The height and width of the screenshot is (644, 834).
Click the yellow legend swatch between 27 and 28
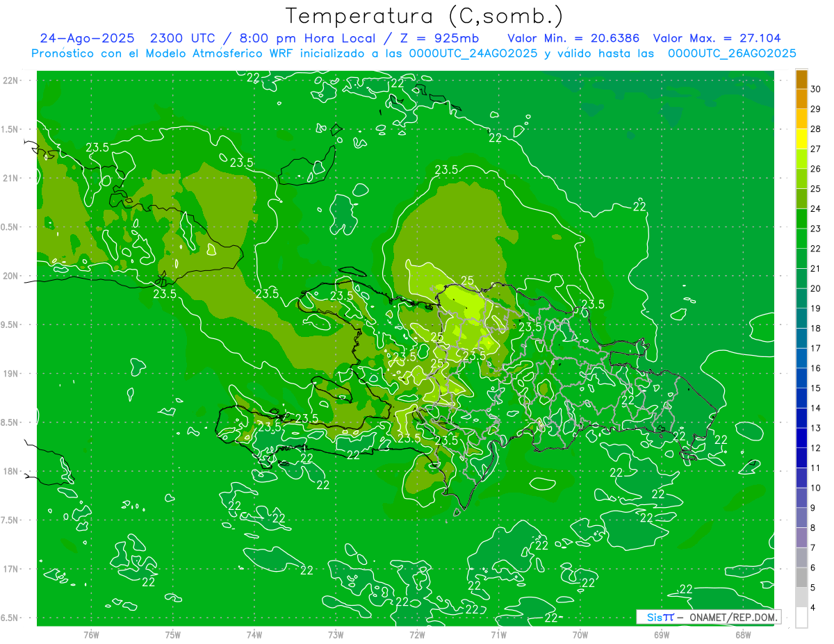tap(801, 139)
